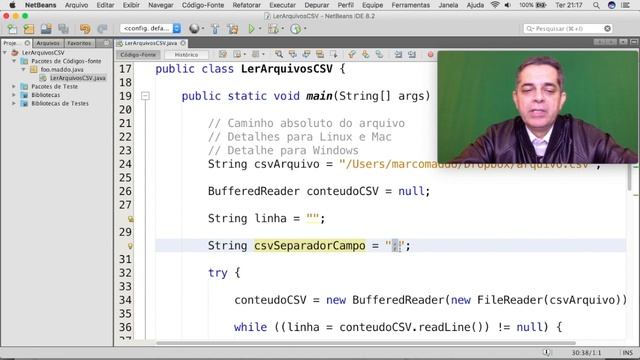Click the Save All icon
Image resolution: width=640 pixels, height=360 pixels.
click(x=63, y=29)
